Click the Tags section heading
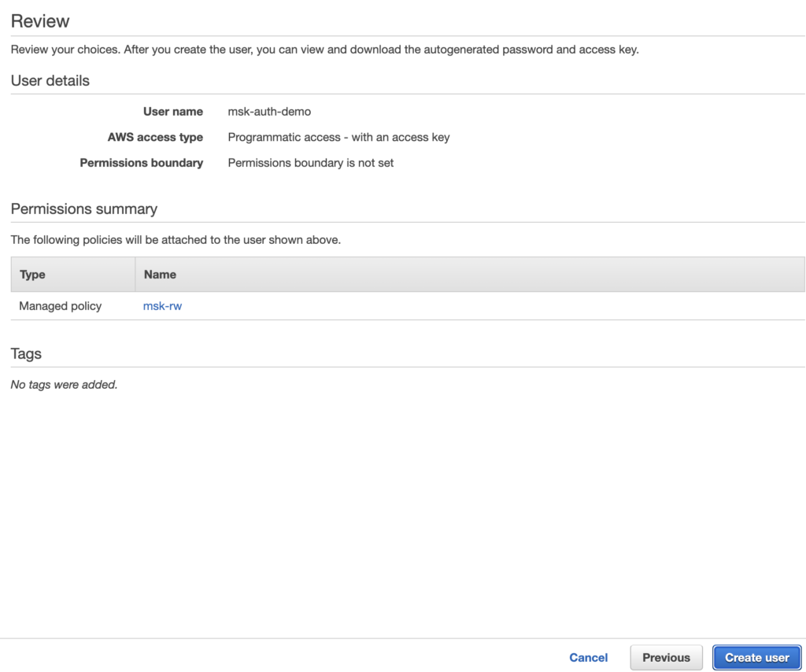806x672 pixels. click(26, 353)
